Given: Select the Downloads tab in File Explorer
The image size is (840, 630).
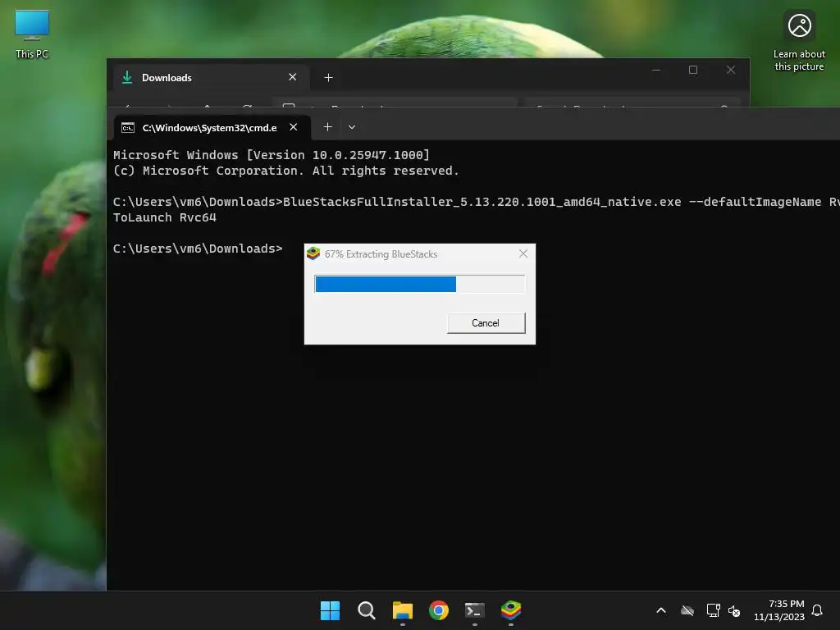Looking at the screenshot, I should pyautogui.click(x=211, y=78).
